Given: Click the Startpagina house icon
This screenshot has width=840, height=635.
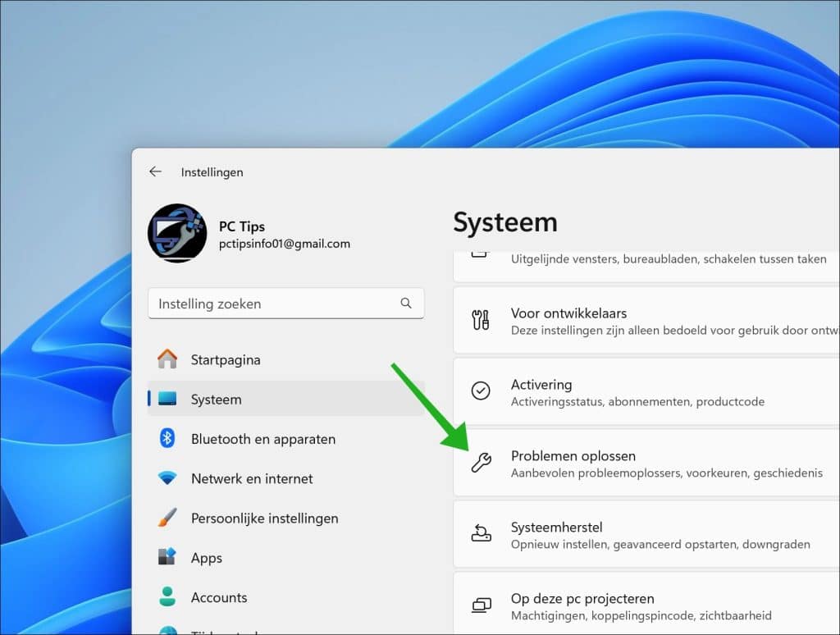Looking at the screenshot, I should point(167,359).
